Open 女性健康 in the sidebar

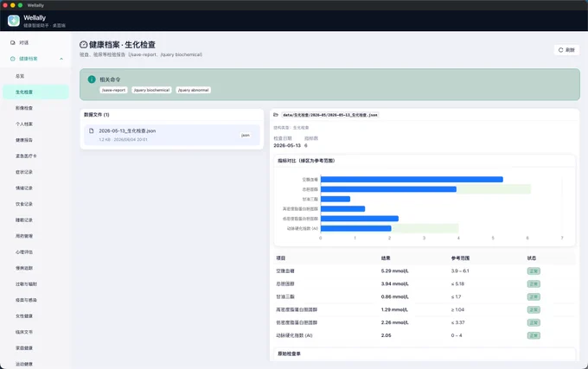point(35,316)
